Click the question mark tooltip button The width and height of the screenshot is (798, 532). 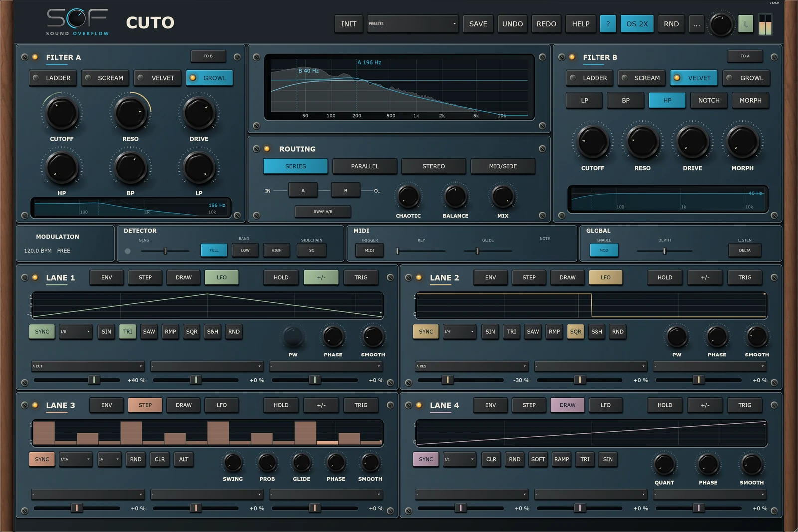[x=608, y=24]
